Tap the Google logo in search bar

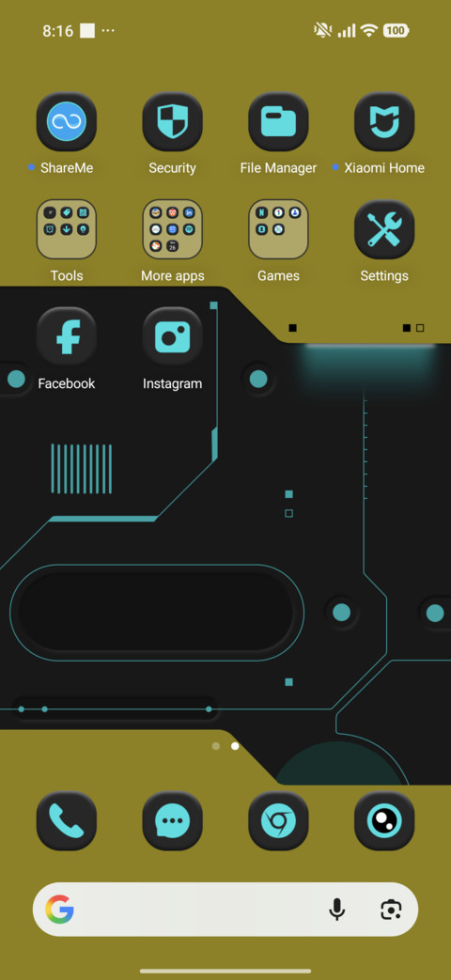(59, 910)
